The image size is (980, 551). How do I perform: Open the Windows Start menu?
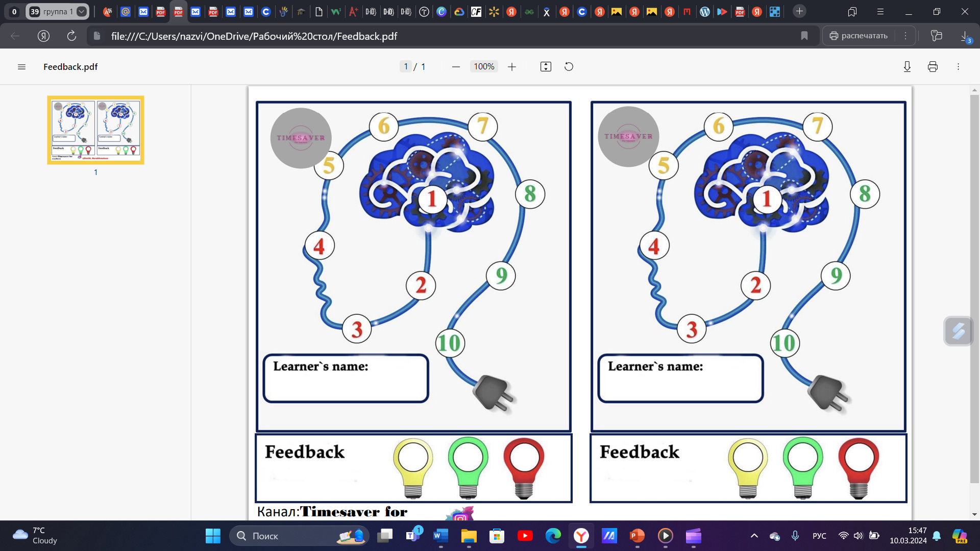[213, 536]
